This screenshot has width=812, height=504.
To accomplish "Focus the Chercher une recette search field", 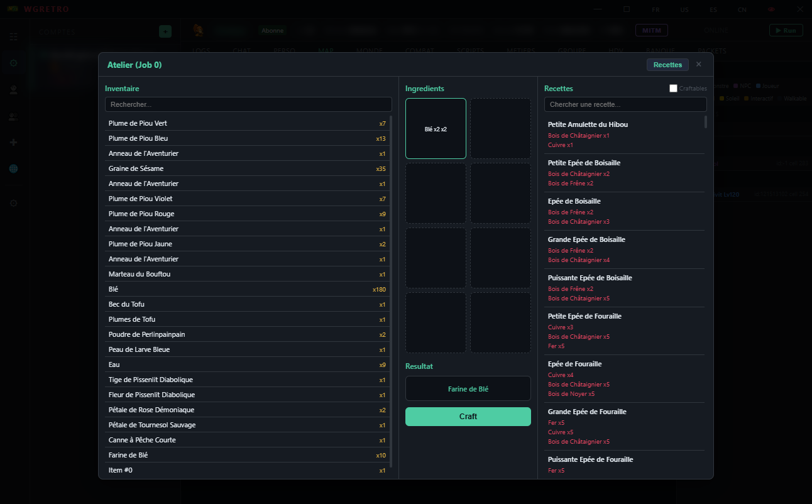I will tap(625, 104).
